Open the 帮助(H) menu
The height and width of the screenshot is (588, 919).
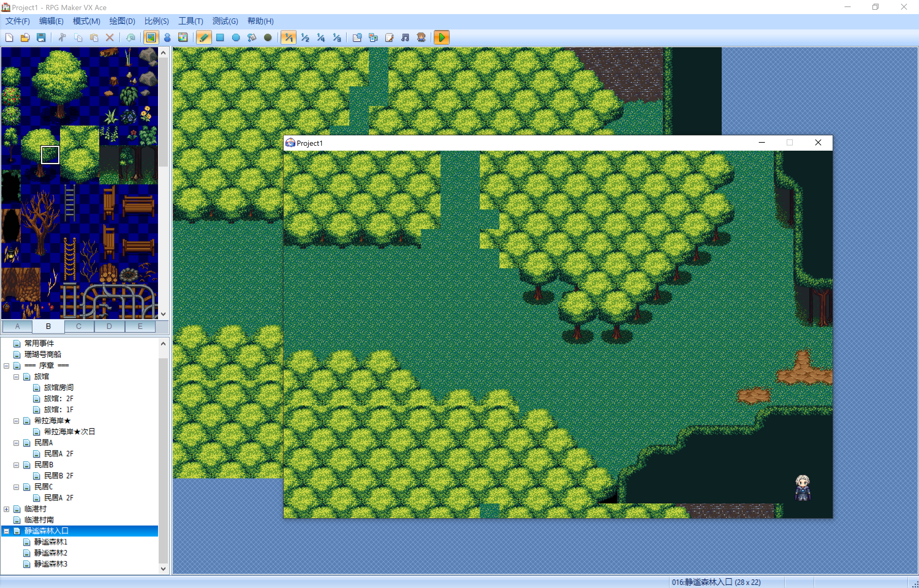(260, 21)
